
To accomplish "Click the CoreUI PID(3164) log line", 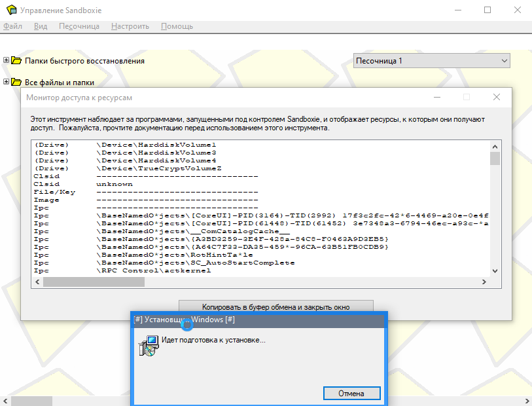I will click(261, 215).
